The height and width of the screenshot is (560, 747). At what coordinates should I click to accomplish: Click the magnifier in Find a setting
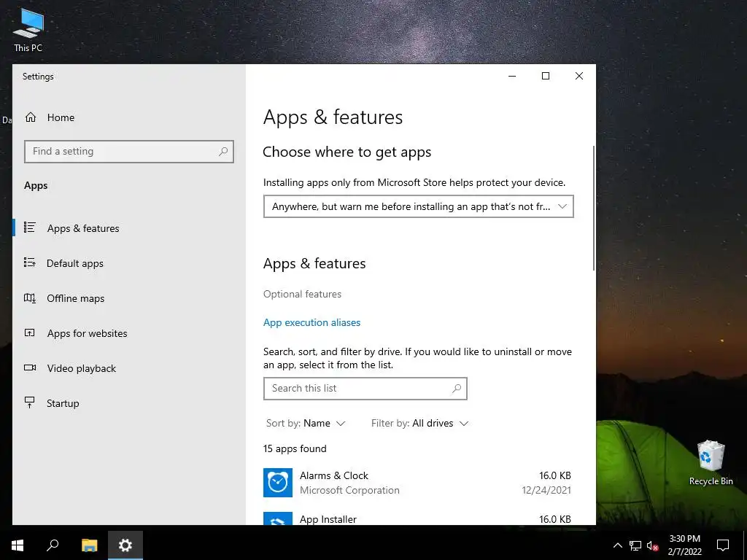point(223,152)
